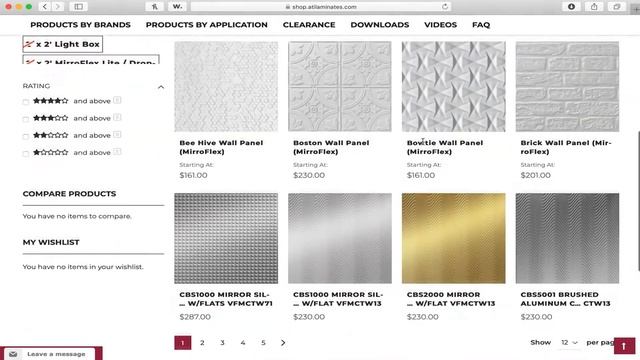Open the Clearance menu item
Viewport: 640px width, 360px height.
click(309, 25)
